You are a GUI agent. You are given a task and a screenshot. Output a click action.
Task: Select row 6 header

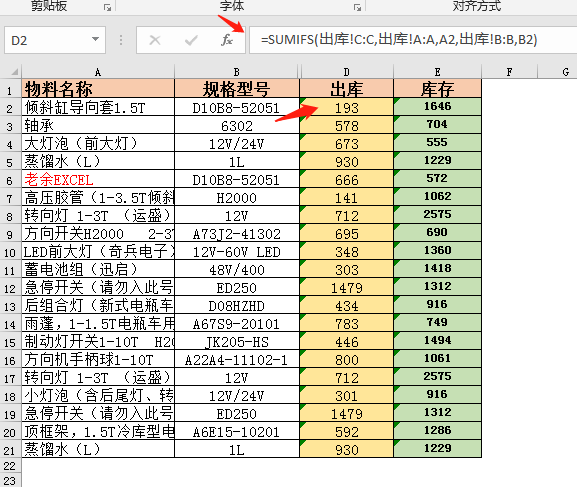[10, 180]
